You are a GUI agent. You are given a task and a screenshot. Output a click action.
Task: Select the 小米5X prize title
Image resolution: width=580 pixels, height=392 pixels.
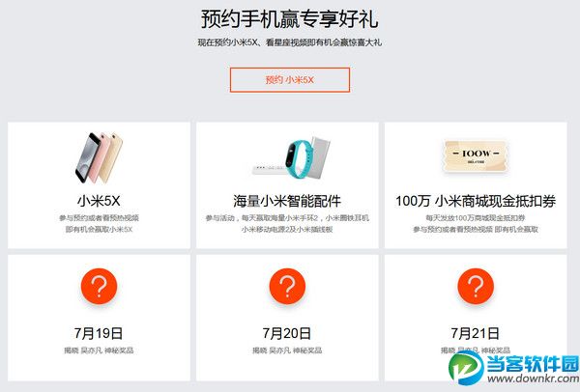[99, 201]
